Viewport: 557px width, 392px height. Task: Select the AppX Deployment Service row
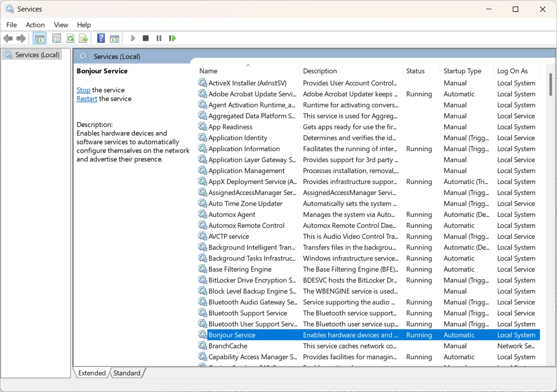coord(369,182)
